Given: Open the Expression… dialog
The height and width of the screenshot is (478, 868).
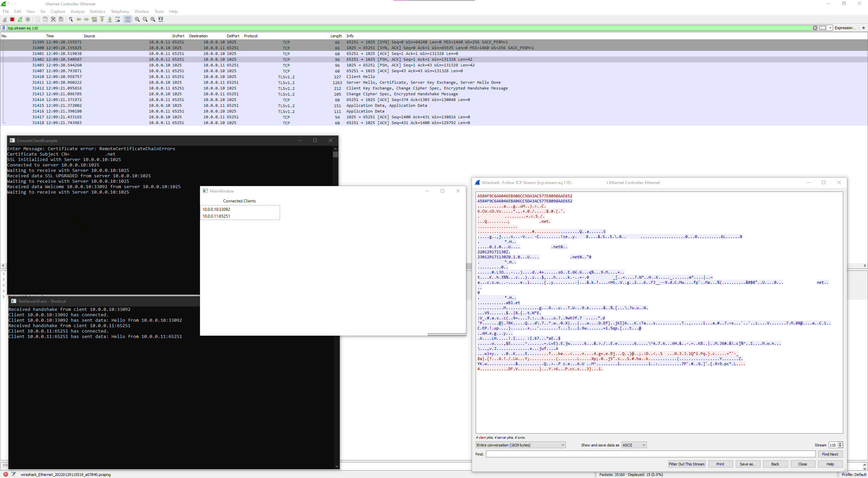Looking at the screenshot, I should (845, 28).
